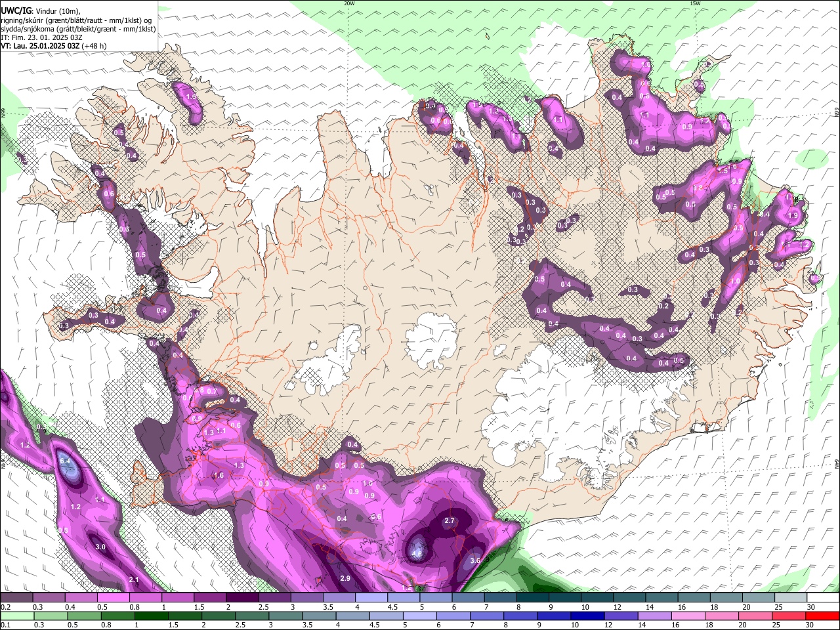Click the "0.2" label in the top legend row

tap(5, 607)
